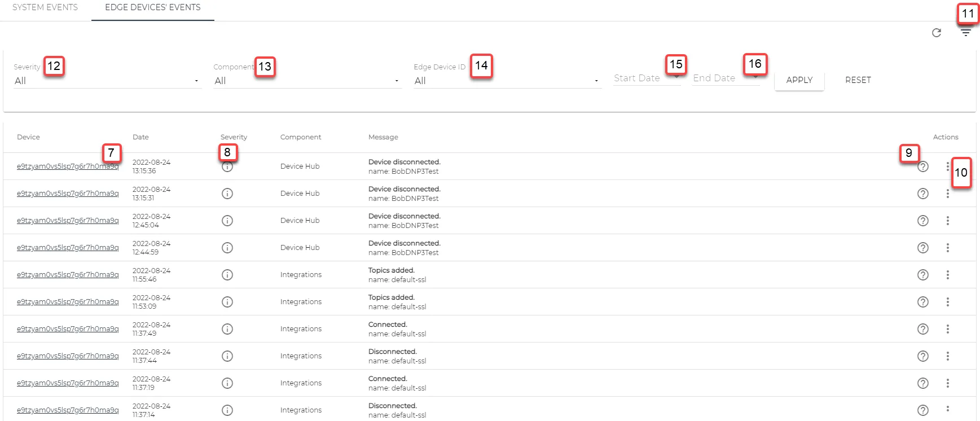
Task: Open the Severity filter dropdown
Action: point(107,81)
